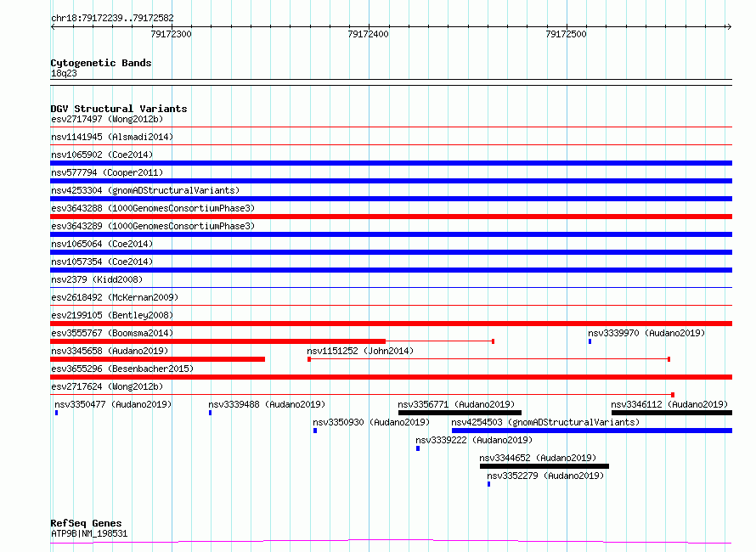Open the DGV Structural Variants track title
Image resolution: width=756 pixels, height=552 pixels.
(119, 109)
